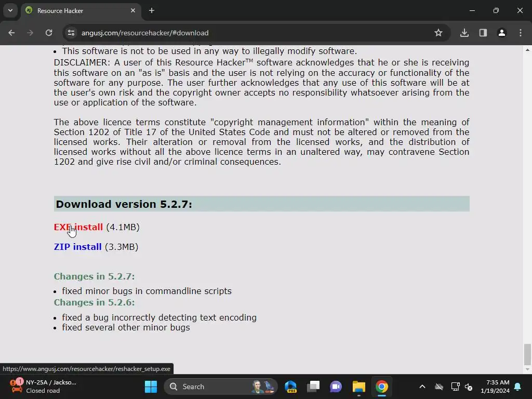Click 'fixed a bug incorrectly detecting text encoding'
Screen dimensions: 532x399
coord(159,317)
